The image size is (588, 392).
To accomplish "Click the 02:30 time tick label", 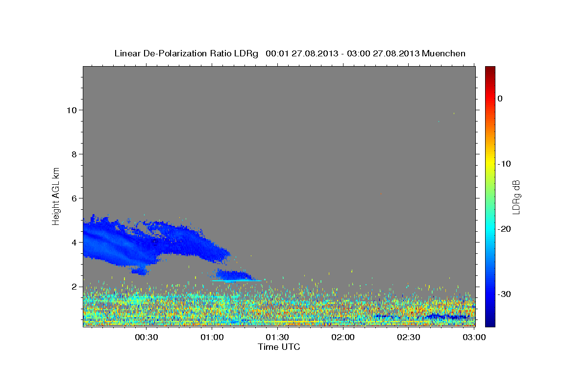I will click(x=408, y=337).
